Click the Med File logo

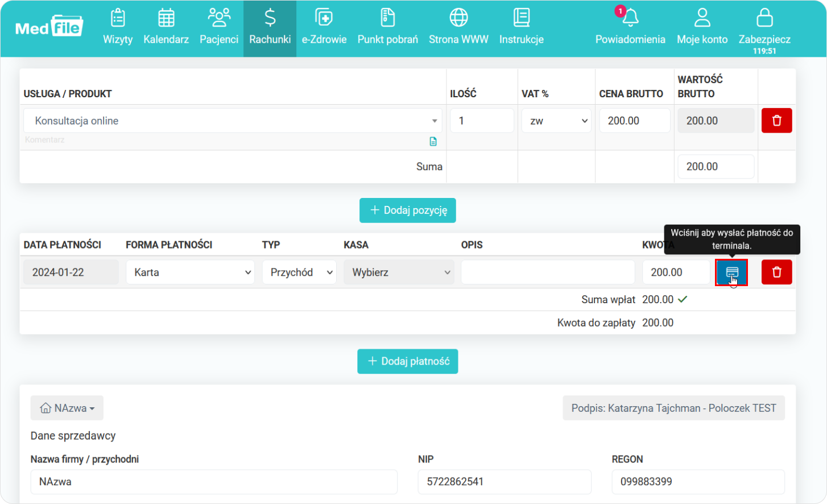(49, 27)
